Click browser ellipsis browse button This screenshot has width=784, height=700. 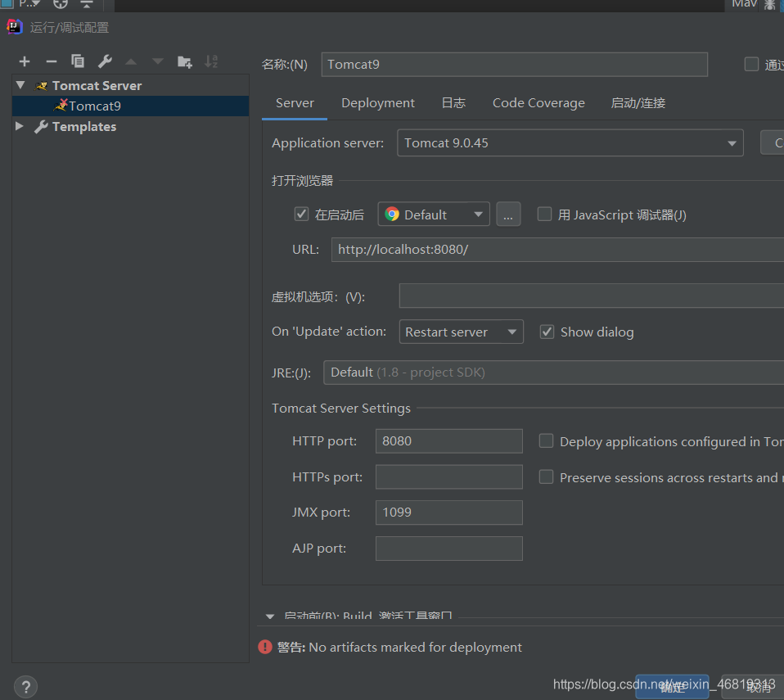(508, 215)
